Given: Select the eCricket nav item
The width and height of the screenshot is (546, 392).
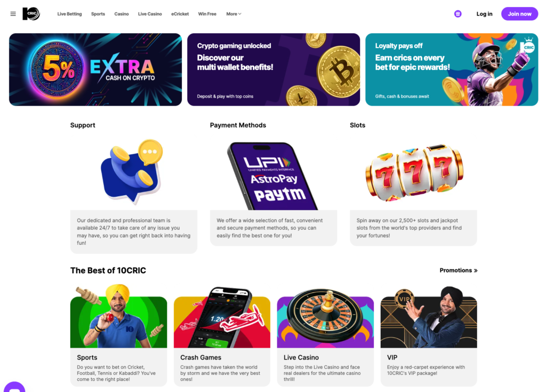Looking at the screenshot, I should tap(180, 14).
